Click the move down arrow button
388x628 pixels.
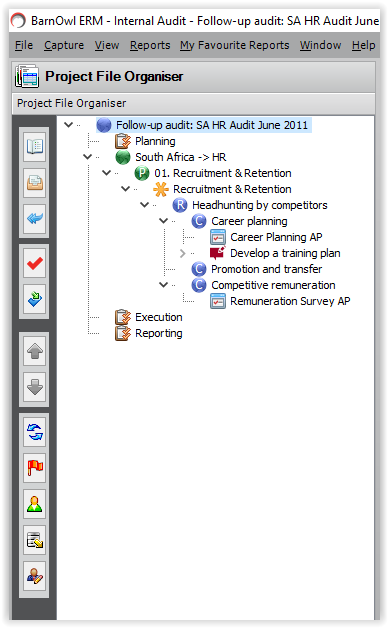click(34, 387)
